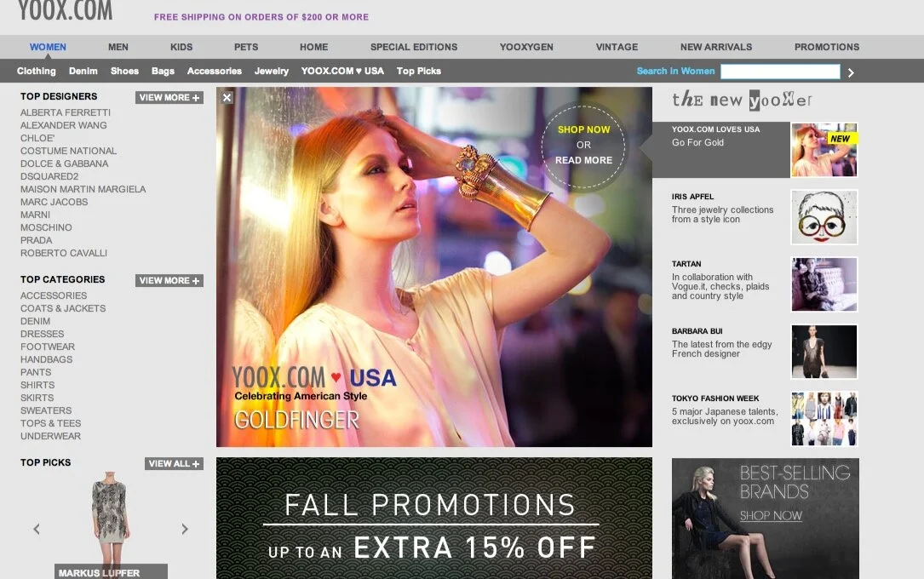Click the previous arrow in Top Picks carousel
This screenshot has height=579, width=924.
[36, 529]
